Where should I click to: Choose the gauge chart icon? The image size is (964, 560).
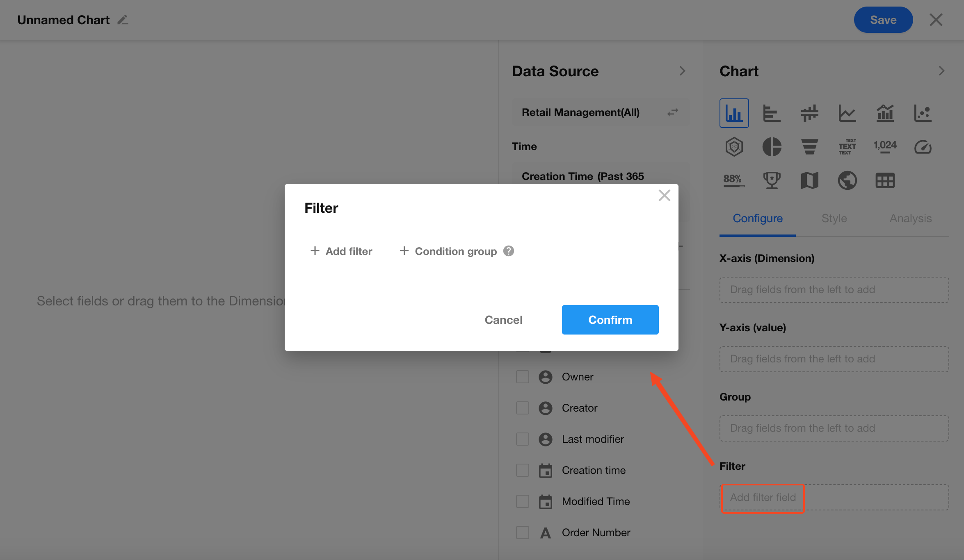point(923,147)
